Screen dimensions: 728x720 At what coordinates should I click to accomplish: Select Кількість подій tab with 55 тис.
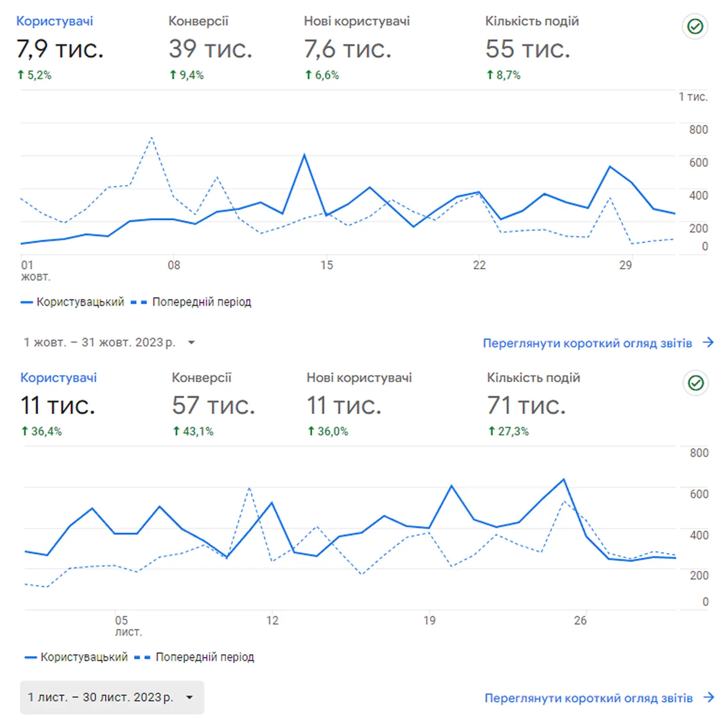pos(532,47)
